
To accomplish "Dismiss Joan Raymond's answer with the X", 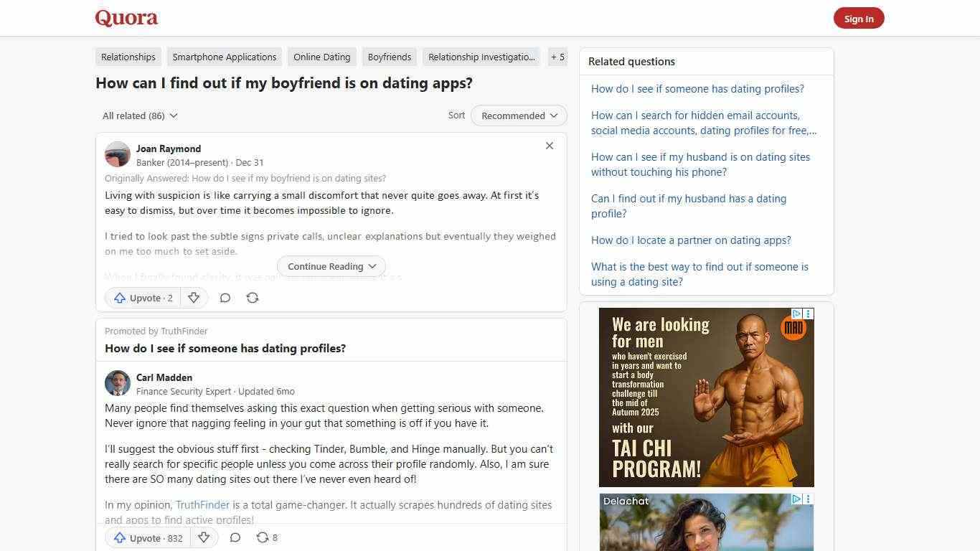I will click(550, 146).
